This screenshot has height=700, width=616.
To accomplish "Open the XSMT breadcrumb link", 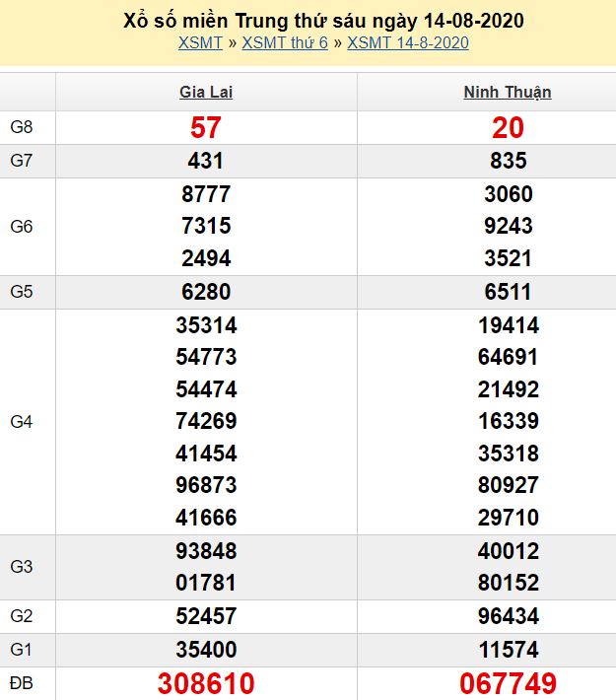I will (200, 42).
